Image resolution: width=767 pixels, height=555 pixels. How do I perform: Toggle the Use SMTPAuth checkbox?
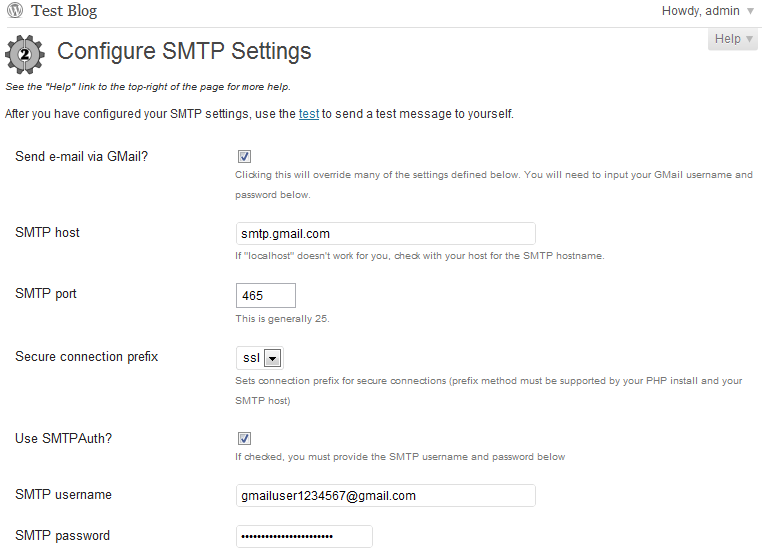(x=245, y=439)
